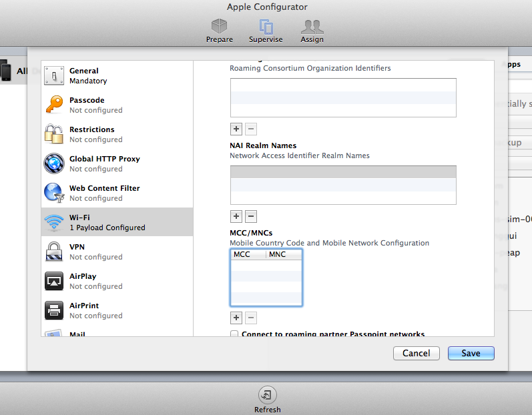This screenshot has height=415, width=532.
Task: Add an NAI Realm Name entry
Action: 236,216
